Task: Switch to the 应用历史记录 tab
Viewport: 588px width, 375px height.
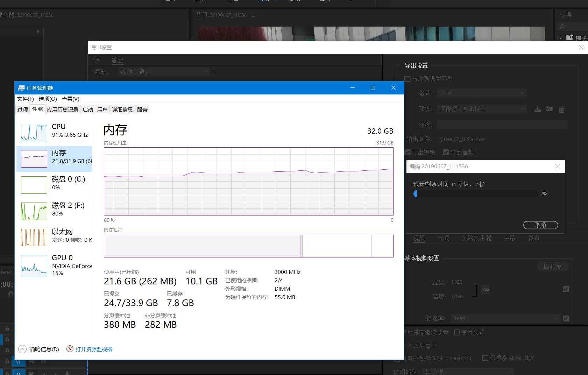Action: point(62,109)
